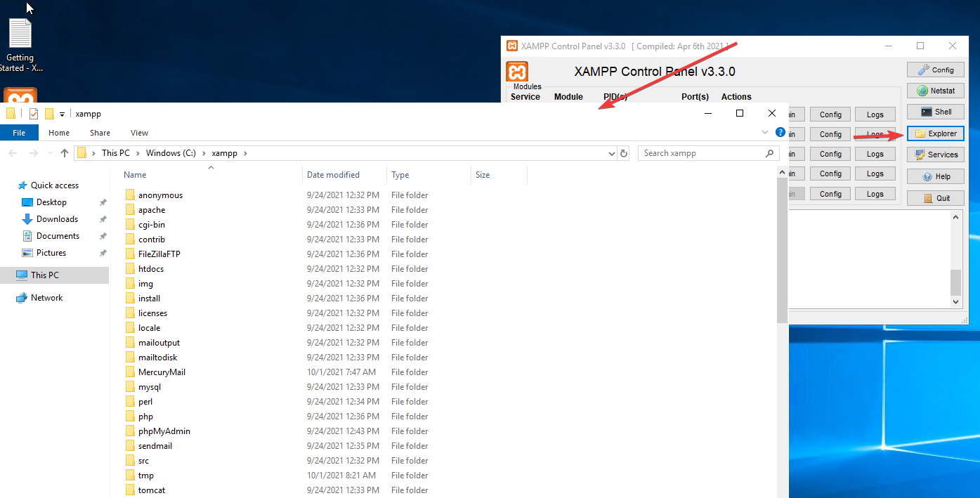The width and height of the screenshot is (980, 498).
Task: Click Explorer file list vertical scrollbar thumb
Action: pyautogui.click(x=782, y=250)
